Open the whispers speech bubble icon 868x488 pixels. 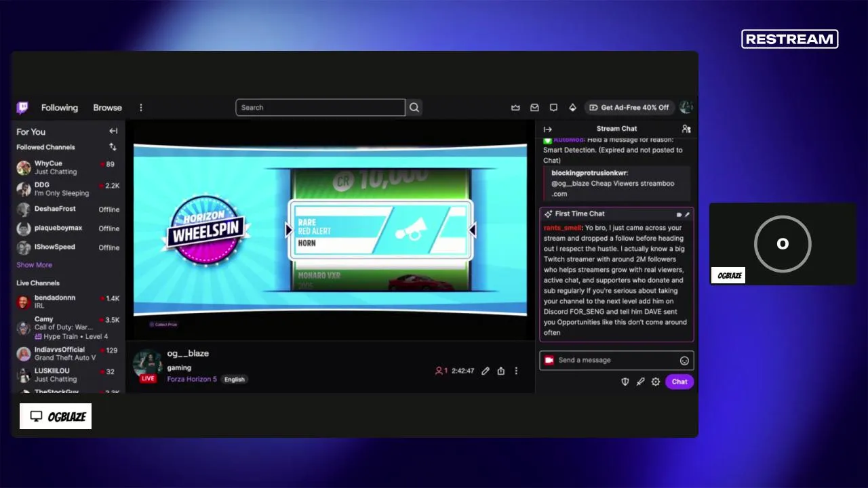(x=553, y=108)
